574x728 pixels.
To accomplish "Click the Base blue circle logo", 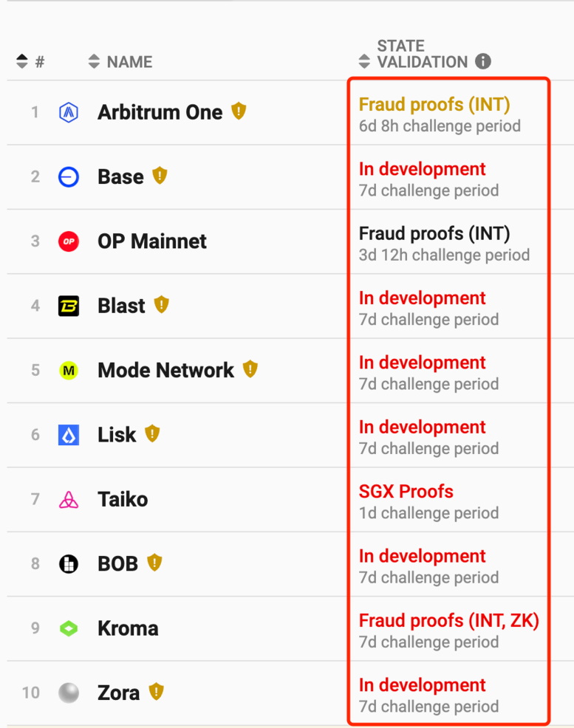I will tap(69, 177).
